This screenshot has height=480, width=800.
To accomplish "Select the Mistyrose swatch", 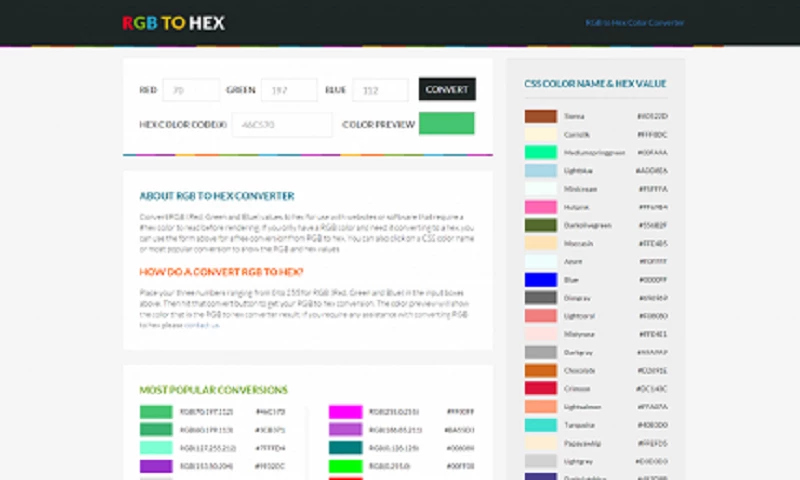I will (541, 334).
